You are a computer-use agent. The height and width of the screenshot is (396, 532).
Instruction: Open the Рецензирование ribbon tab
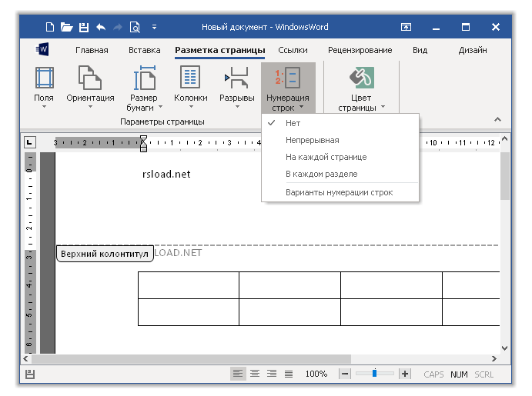(360, 51)
